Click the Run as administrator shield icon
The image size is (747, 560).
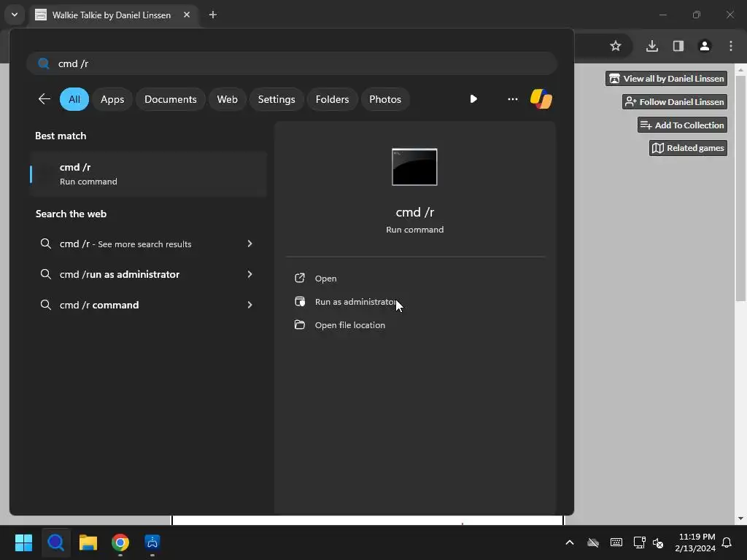tap(300, 301)
